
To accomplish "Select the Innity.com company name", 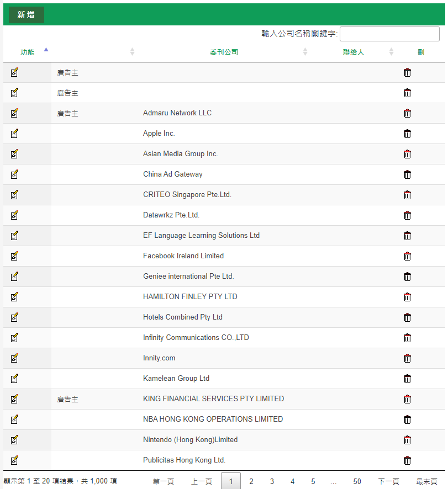I will point(159,358).
